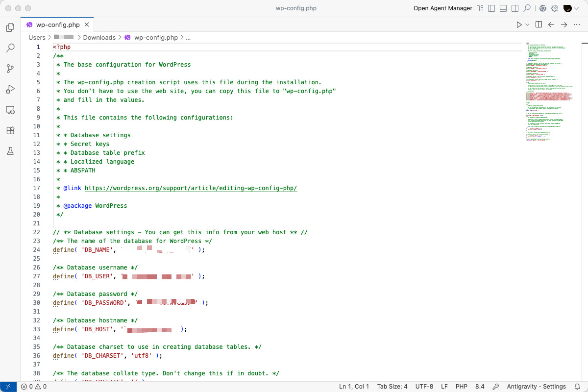Open the Source Control view
The width and height of the screenshot is (588, 392).
tap(10, 69)
